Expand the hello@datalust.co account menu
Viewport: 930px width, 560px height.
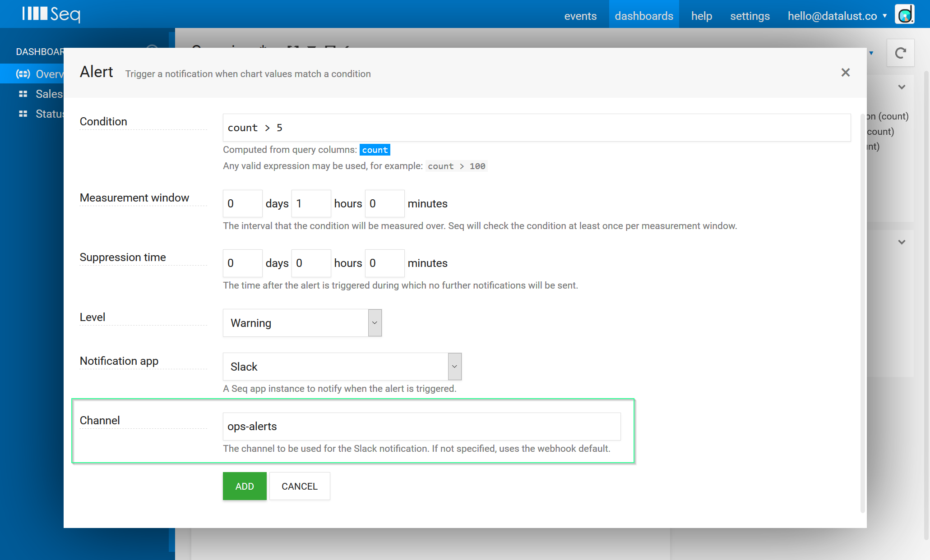837,16
